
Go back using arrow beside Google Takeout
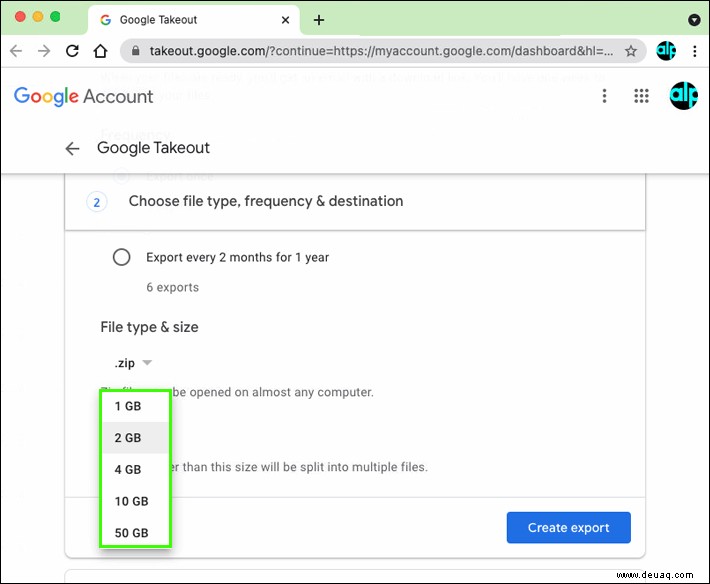click(72, 148)
